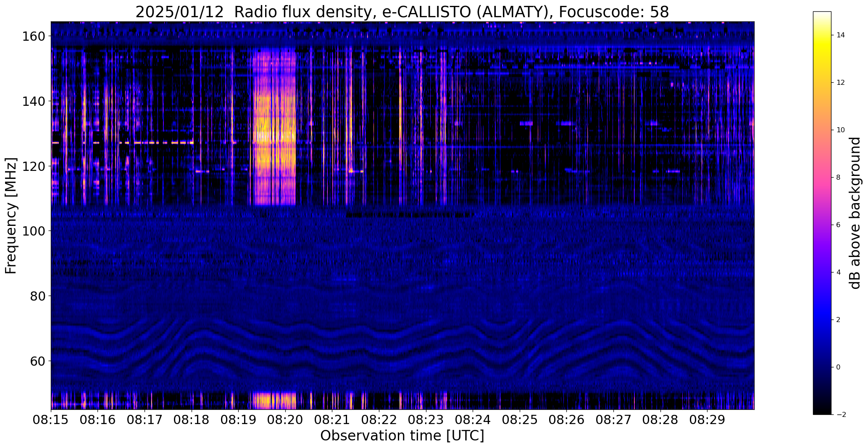Click the colorbar tick label 14
The width and height of the screenshot is (868, 448).
point(841,35)
